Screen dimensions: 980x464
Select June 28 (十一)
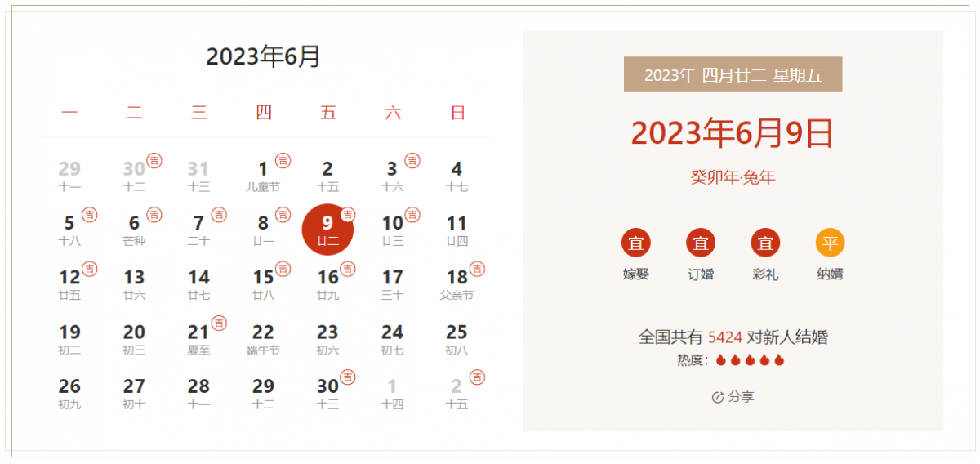[x=198, y=393]
